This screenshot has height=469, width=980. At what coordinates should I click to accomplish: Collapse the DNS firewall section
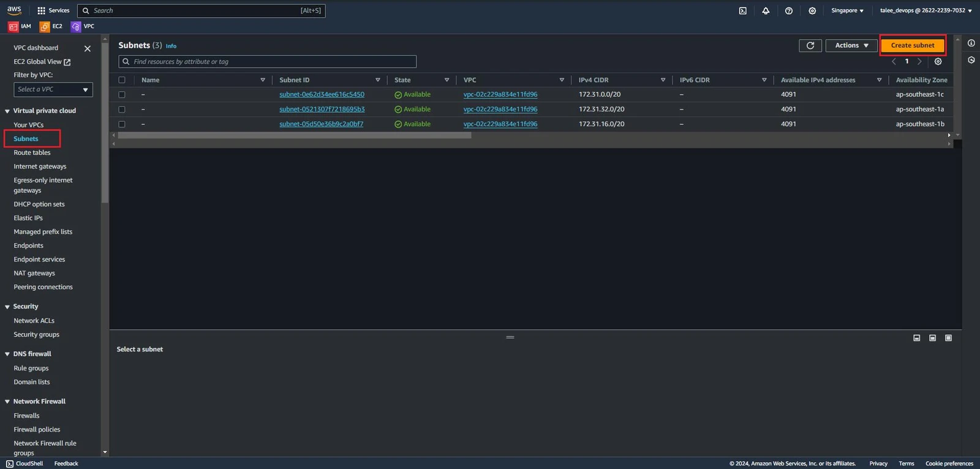tap(7, 354)
